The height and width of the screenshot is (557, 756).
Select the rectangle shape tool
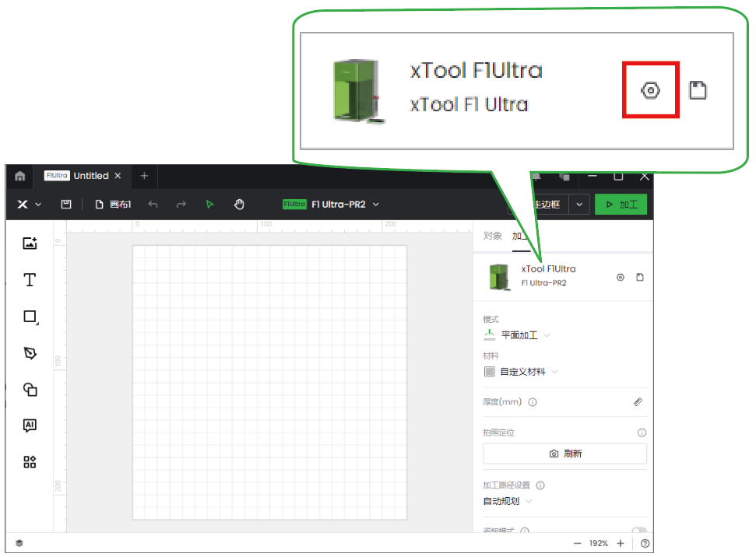click(x=30, y=317)
